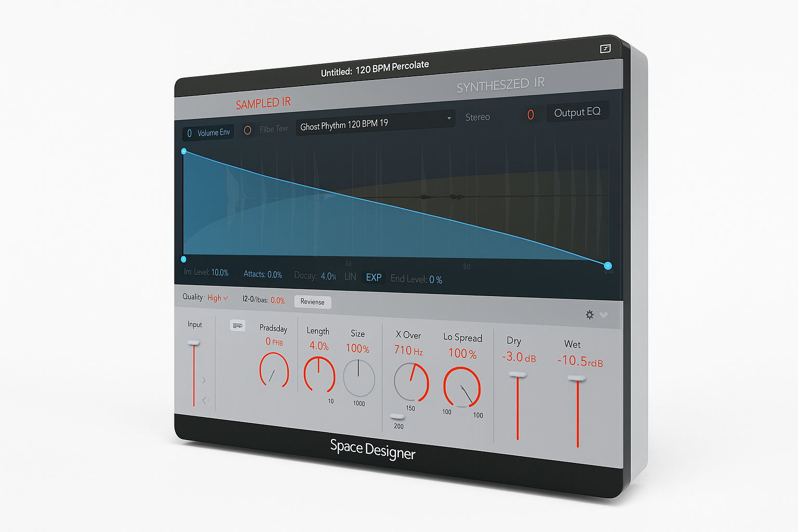Click the X Over 710 Hz value
Image resolution: width=798 pixels, height=532 pixels.
coord(408,350)
